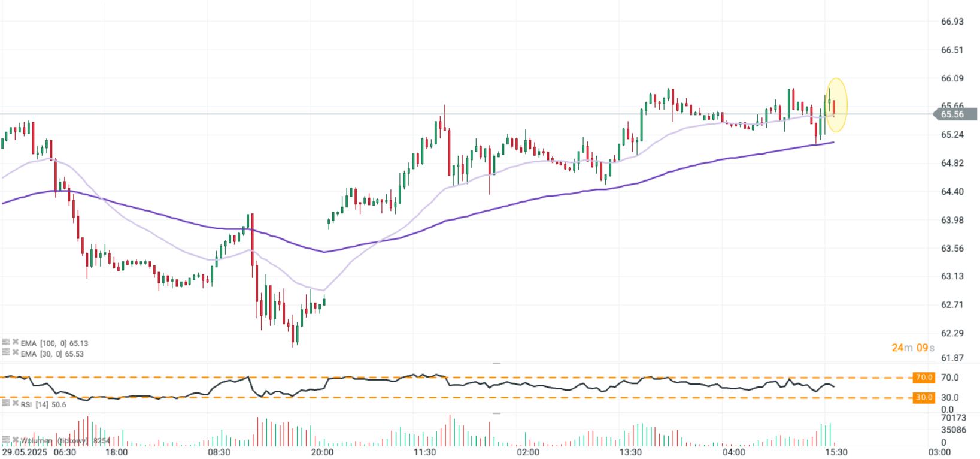The width and height of the screenshot is (980, 459).
Task: Open settings icon for EMA 100 indicator
Action: 5,343
